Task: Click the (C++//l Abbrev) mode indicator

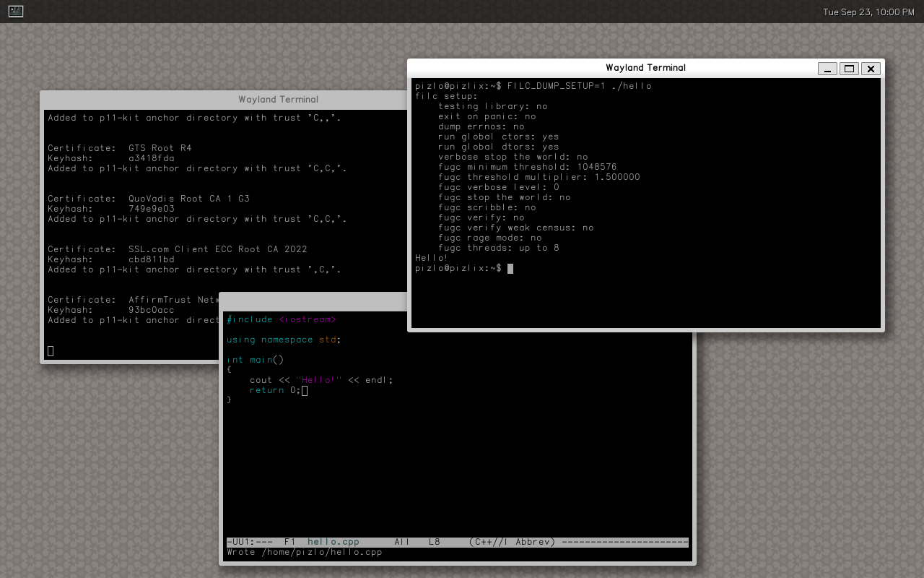Action: (x=511, y=542)
